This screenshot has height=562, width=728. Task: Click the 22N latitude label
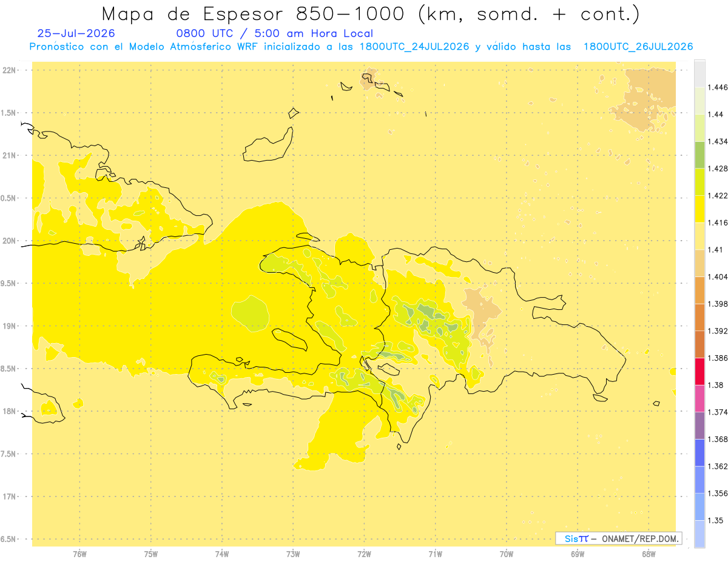(x=10, y=70)
